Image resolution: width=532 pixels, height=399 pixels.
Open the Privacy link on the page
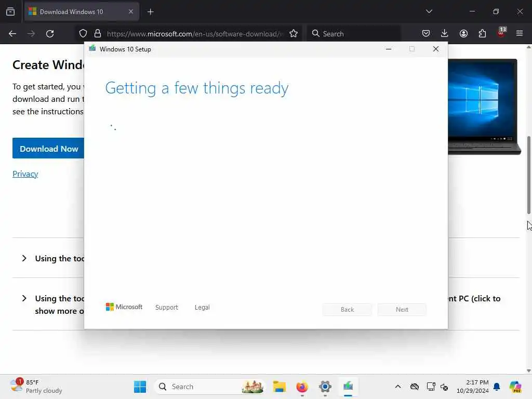pos(25,174)
